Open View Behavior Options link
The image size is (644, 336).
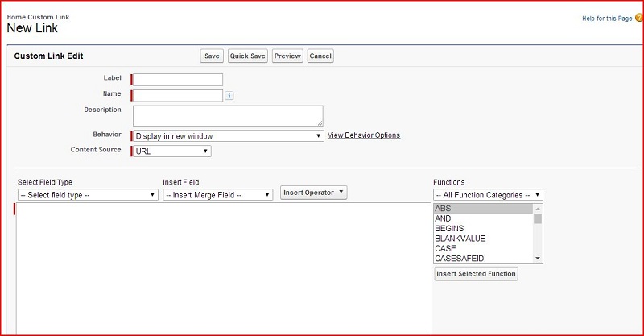[364, 135]
